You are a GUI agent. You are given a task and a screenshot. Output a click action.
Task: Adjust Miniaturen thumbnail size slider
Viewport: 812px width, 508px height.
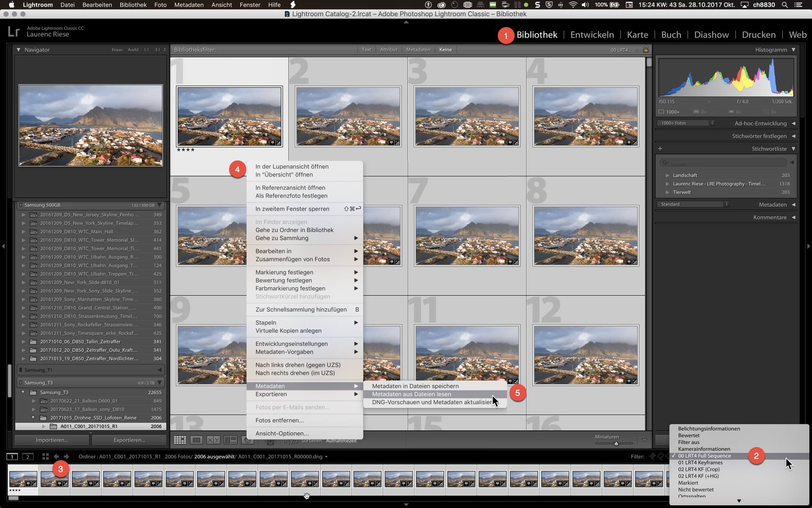pos(616,443)
